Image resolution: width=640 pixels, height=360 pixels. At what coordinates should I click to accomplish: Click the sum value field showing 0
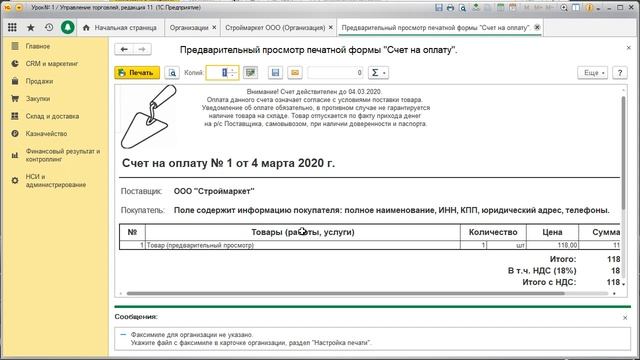[336, 73]
